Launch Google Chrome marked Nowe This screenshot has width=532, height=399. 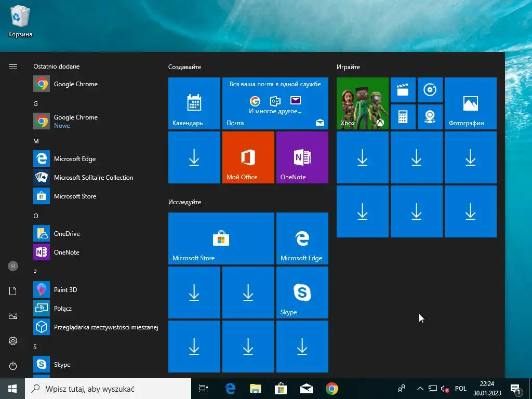coord(95,121)
